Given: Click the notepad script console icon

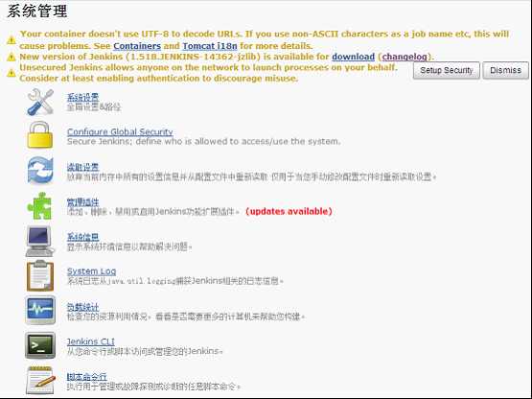Looking at the screenshot, I should (40, 381).
